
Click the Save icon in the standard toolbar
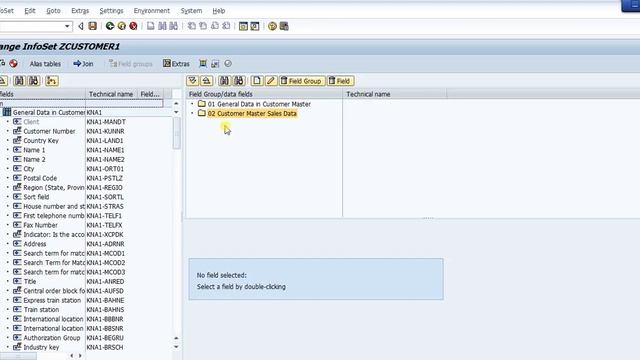[93, 26]
